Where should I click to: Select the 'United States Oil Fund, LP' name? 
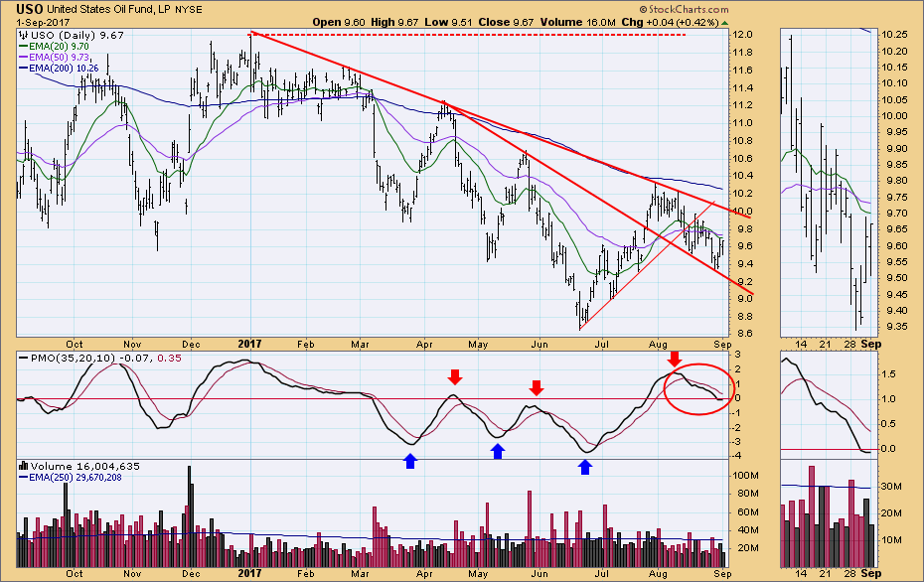(x=109, y=10)
